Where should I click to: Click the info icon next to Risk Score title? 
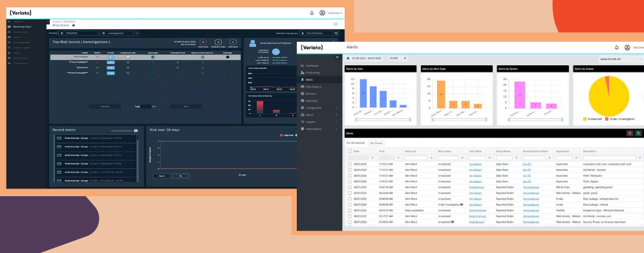74,25
